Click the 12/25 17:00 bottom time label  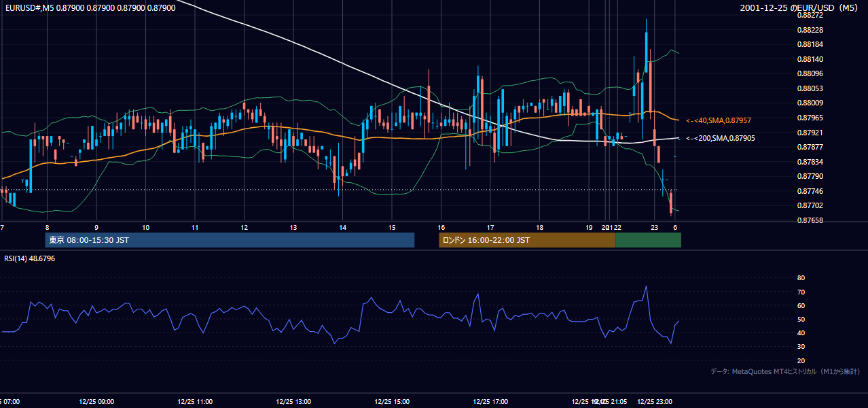pos(491,402)
